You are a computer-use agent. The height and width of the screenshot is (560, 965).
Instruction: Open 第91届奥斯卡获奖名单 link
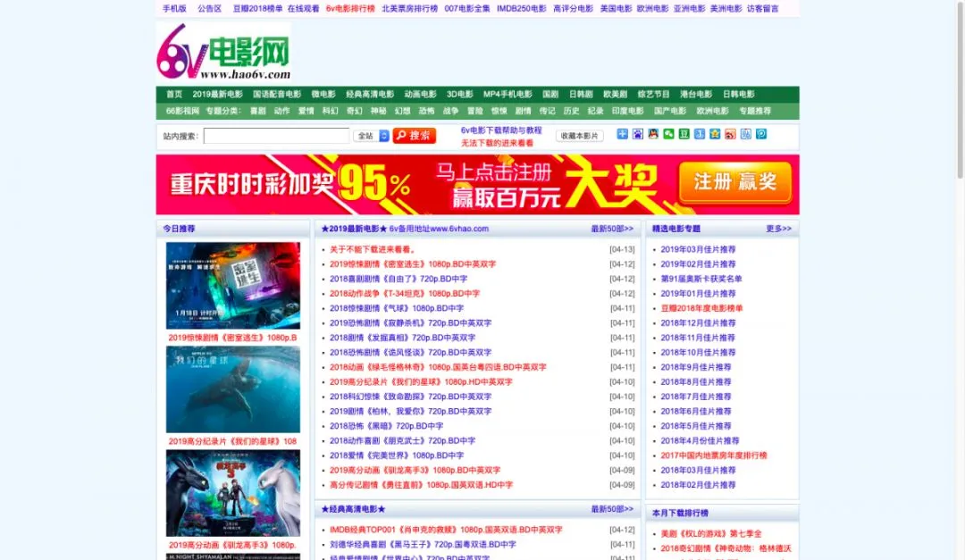[701, 279]
